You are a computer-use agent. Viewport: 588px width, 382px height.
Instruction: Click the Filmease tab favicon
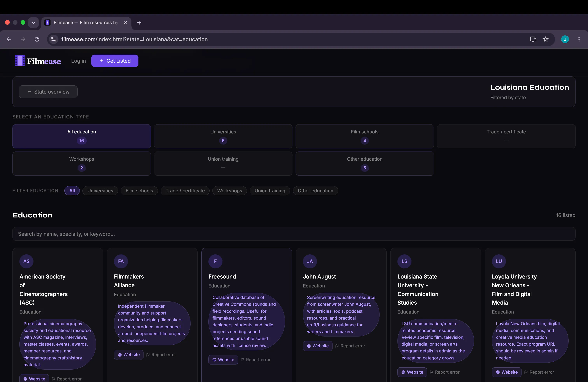point(47,23)
